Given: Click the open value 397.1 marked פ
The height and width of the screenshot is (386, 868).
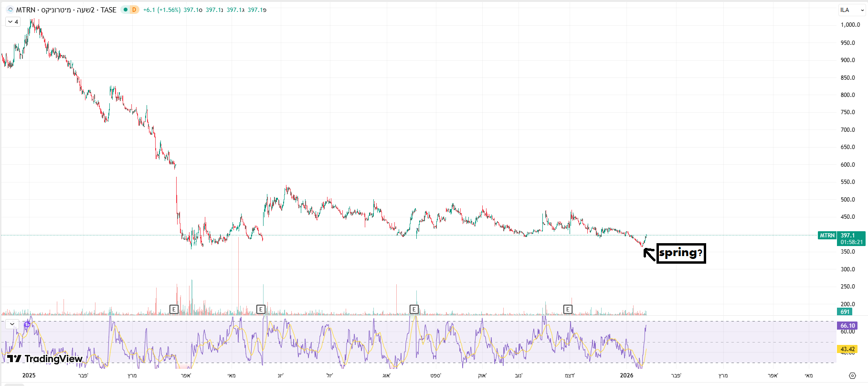Looking at the screenshot, I should point(257,10).
